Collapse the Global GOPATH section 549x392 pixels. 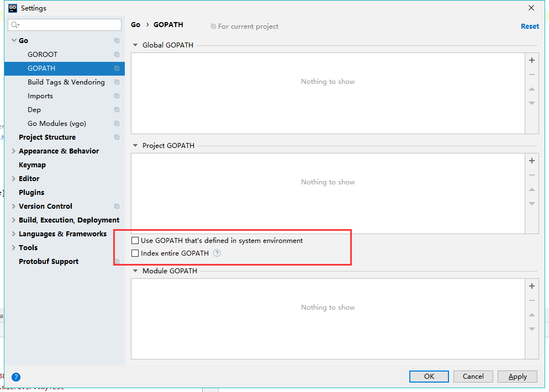point(135,45)
